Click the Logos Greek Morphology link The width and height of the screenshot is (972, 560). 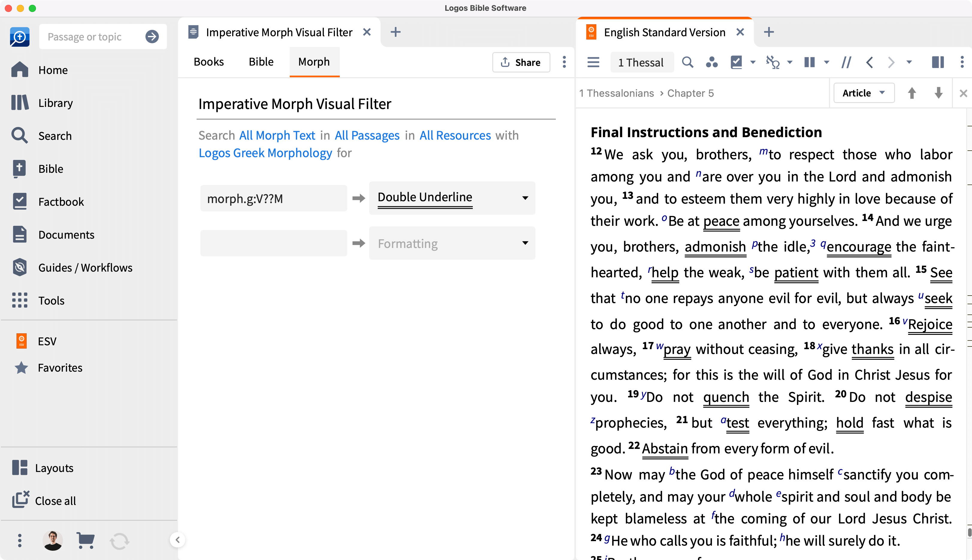(x=265, y=153)
